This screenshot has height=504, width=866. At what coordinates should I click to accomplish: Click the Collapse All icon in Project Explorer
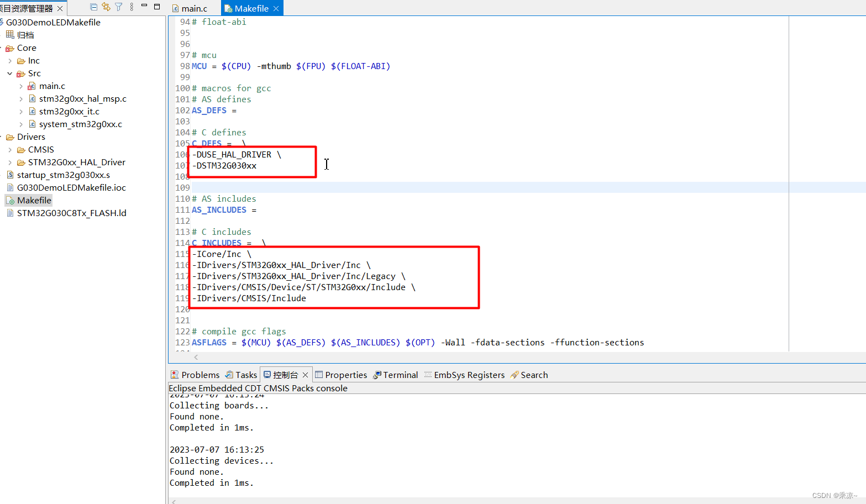click(94, 7)
